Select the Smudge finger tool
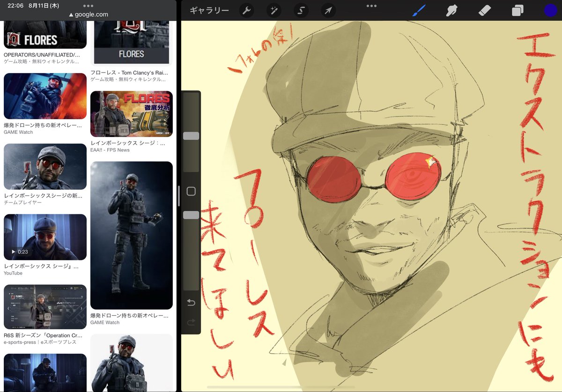 click(451, 10)
